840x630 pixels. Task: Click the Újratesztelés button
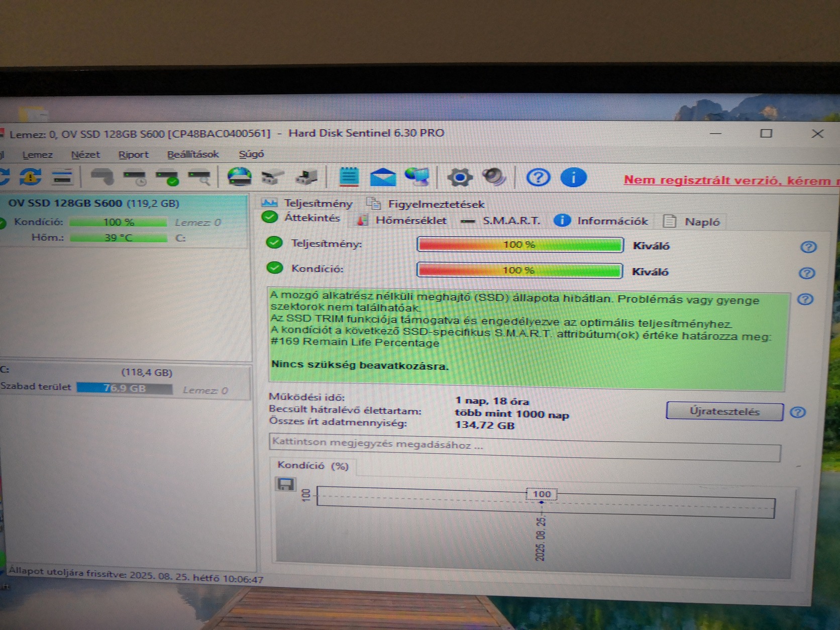click(x=724, y=411)
